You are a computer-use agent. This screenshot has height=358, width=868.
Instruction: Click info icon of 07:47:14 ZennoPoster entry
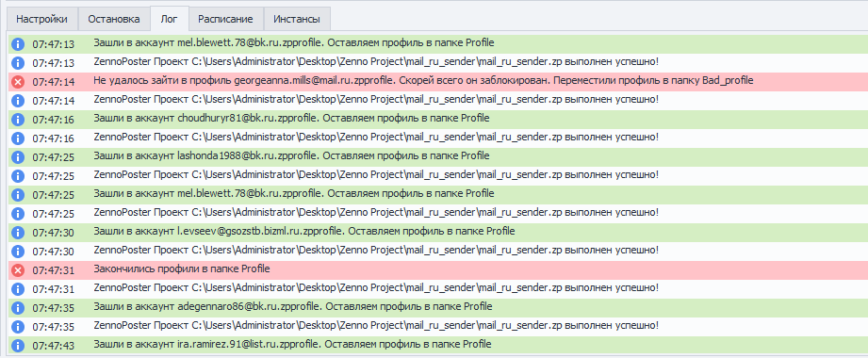[x=18, y=101]
